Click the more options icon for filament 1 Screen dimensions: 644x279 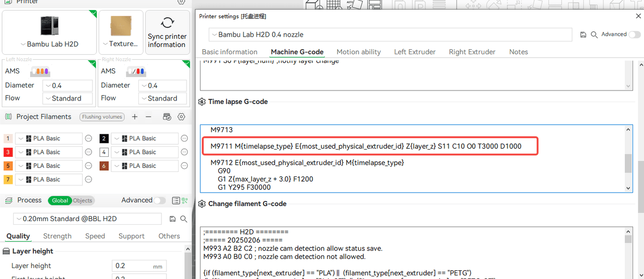[89, 138]
